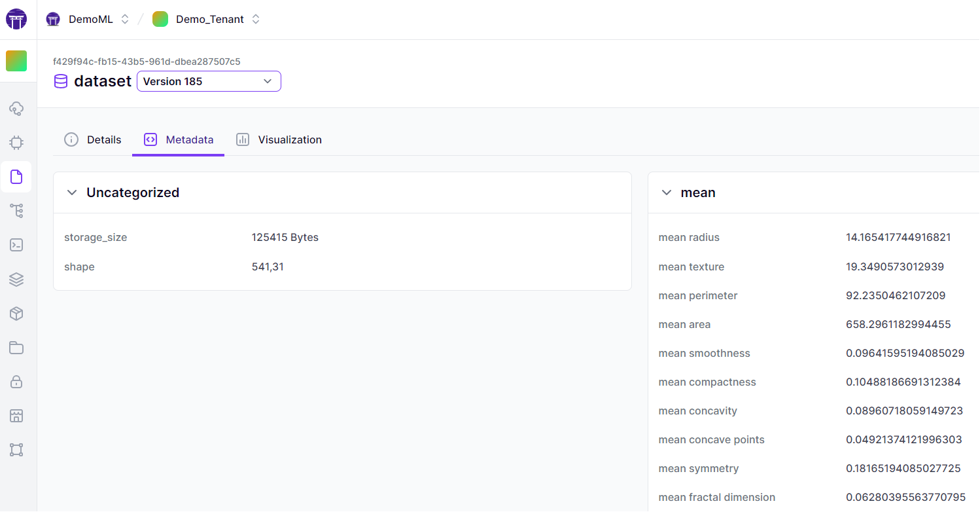This screenshot has height=512, width=980.
Task: Click the bounding box nodes sidebar icon
Action: 16,450
